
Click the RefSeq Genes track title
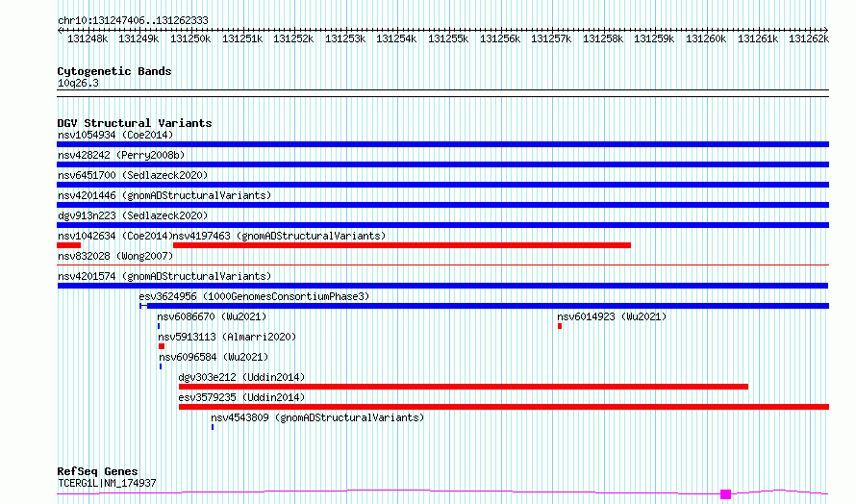tap(97, 471)
